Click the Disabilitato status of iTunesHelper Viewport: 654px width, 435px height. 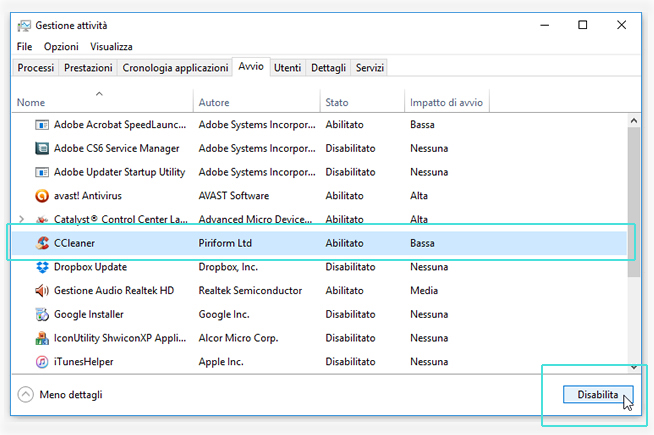[x=350, y=362]
